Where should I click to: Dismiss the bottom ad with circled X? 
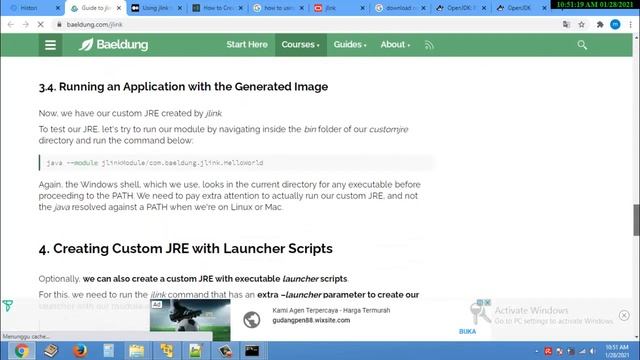click(624, 316)
